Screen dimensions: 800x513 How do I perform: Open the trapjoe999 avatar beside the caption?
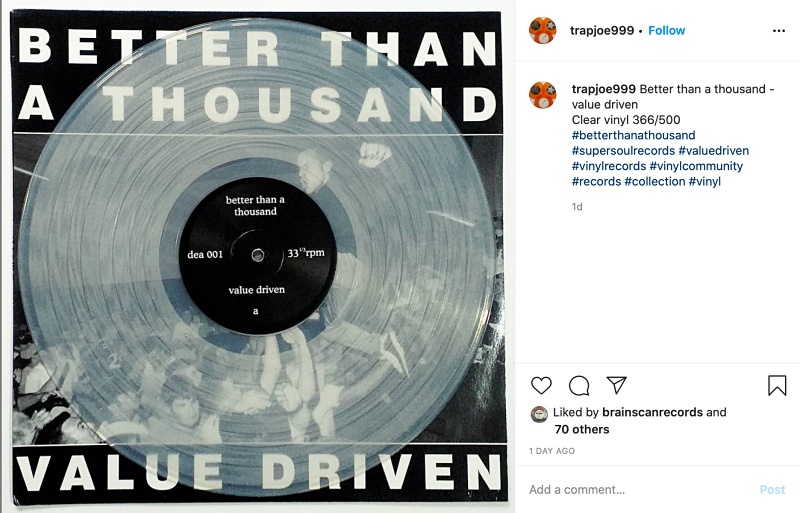pos(543,95)
